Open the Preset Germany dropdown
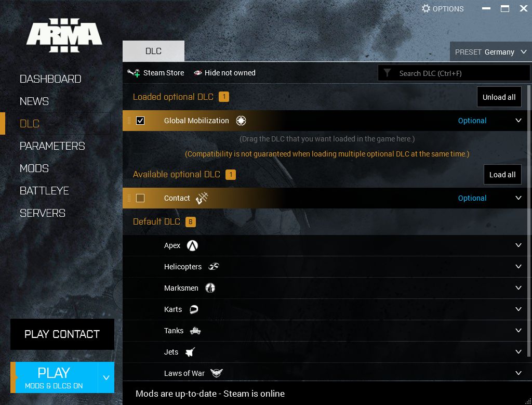This screenshot has height=405, width=532. 490,52
